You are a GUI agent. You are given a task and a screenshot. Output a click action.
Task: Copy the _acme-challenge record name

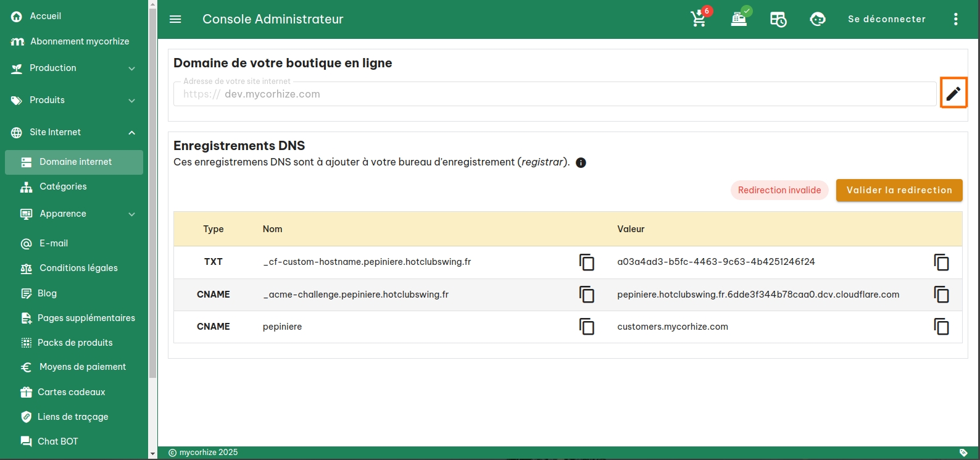587,295
